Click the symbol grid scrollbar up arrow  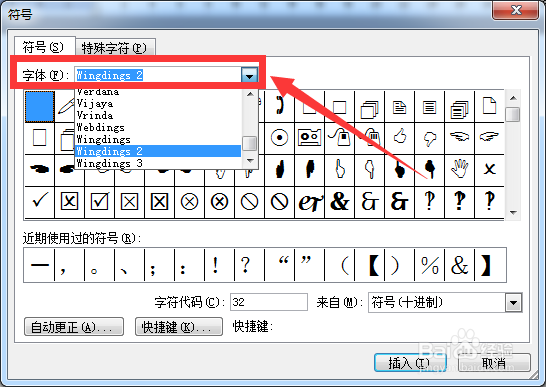[513, 98]
